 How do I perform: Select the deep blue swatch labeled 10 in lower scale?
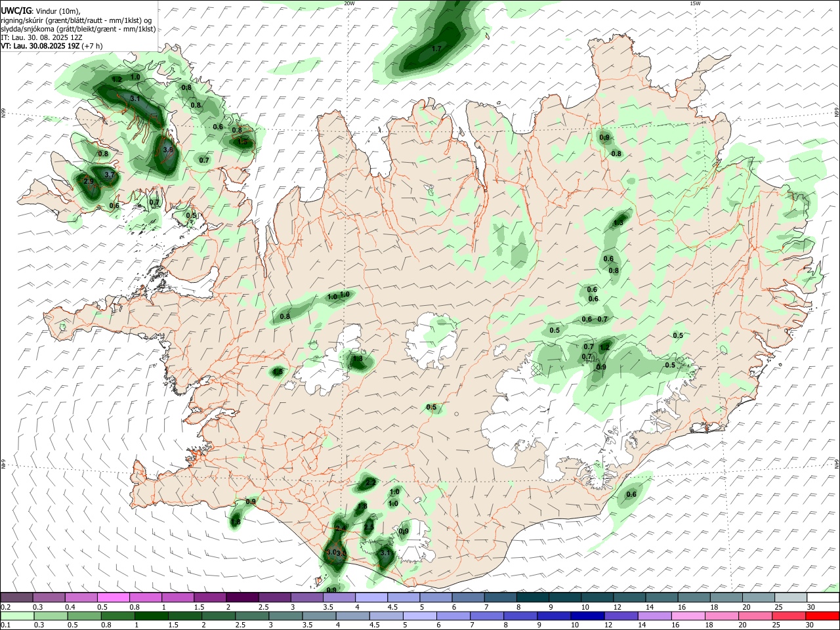click(x=587, y=616)
